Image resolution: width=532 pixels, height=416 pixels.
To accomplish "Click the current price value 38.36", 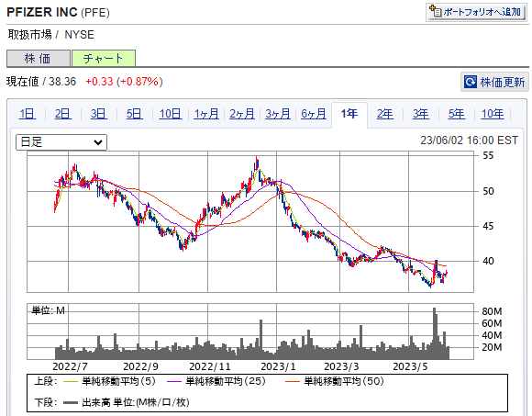I will (x=62, y=82).
